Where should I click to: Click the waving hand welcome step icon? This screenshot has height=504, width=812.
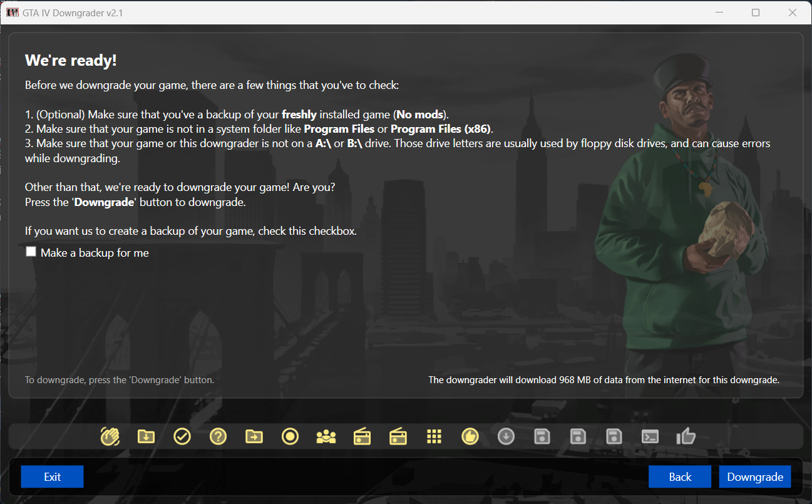point(110,436)
